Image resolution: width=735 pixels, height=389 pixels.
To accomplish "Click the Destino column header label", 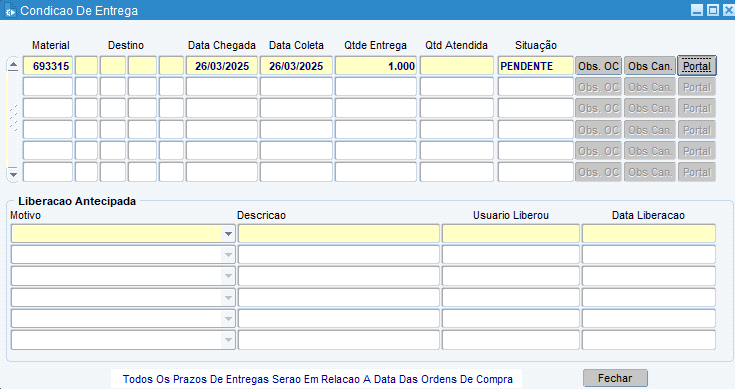I will [126, 45].
